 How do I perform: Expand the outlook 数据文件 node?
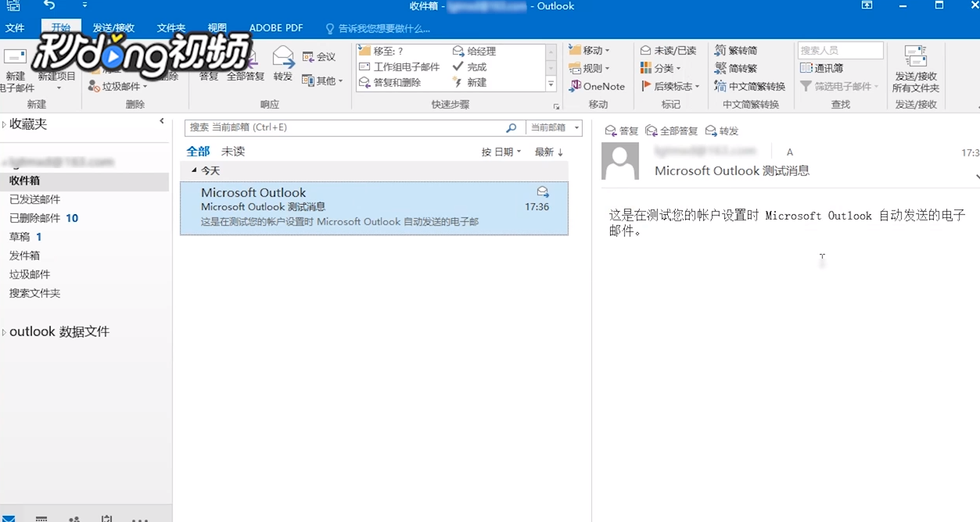pyautogui.click(x=5, y=332)
